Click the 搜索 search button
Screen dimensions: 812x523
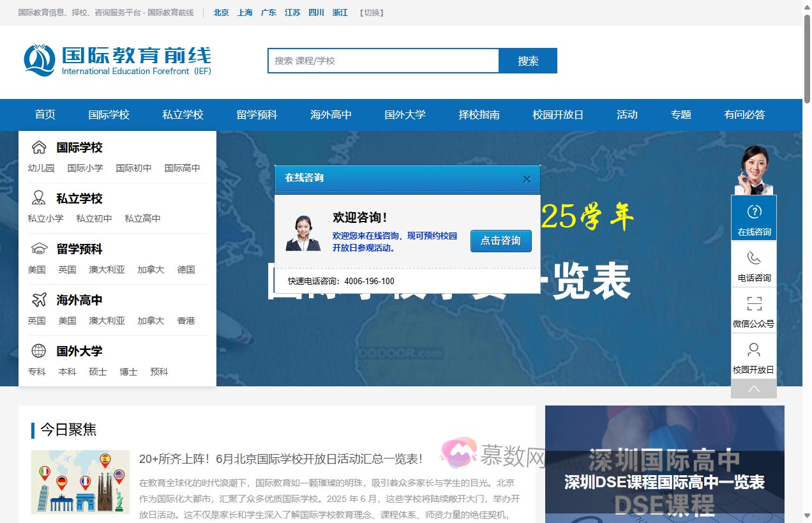point(528,61)
